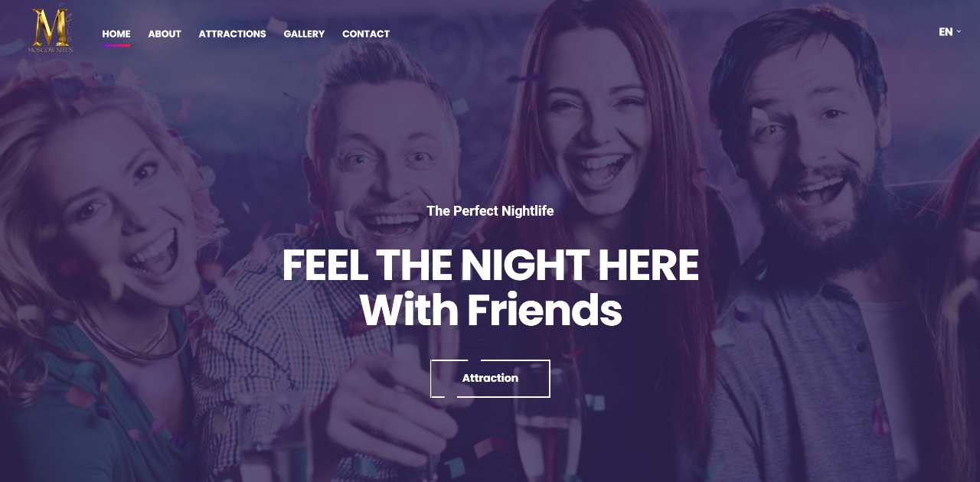
Task: Click the gradient underline beneath HOME
Action: tap(116, 46)
